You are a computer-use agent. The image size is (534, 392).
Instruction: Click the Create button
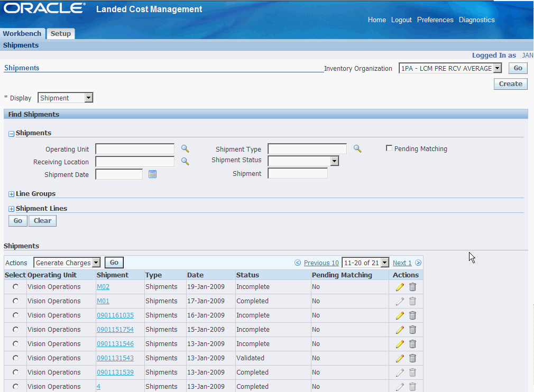(x=510, y=83)
